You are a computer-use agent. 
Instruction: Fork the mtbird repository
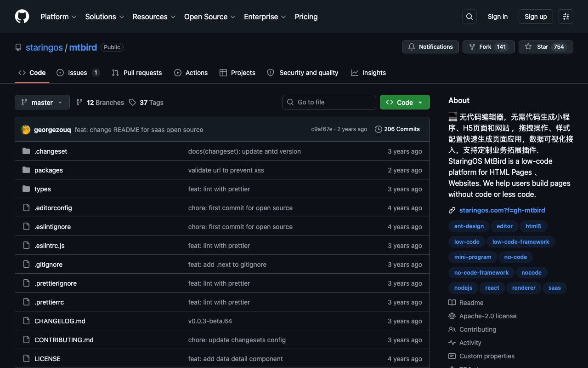point(489,47)
